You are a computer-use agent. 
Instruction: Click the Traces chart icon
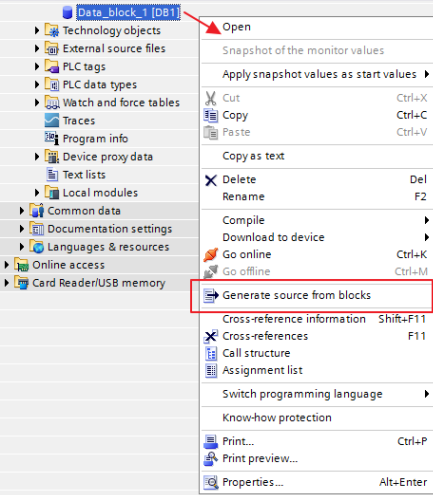(x=52, y=120)
